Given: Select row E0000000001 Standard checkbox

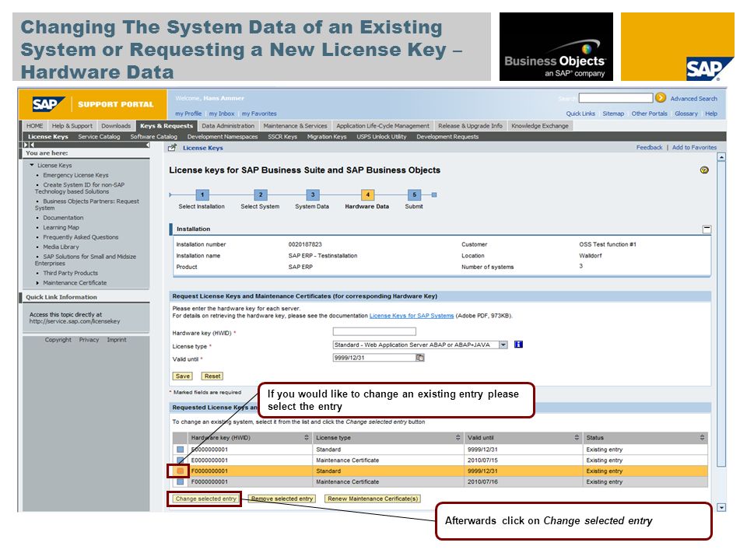Looking at the screenshot, I should tap(180, 449).
